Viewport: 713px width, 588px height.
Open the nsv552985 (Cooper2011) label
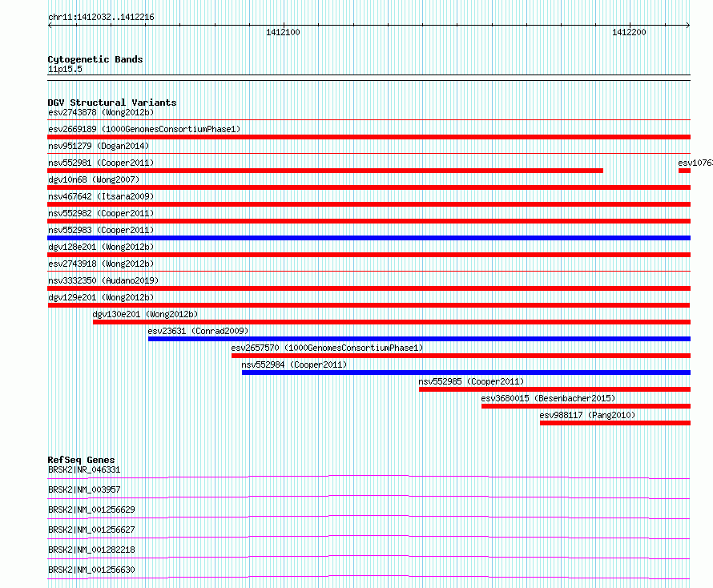(471, 381)
